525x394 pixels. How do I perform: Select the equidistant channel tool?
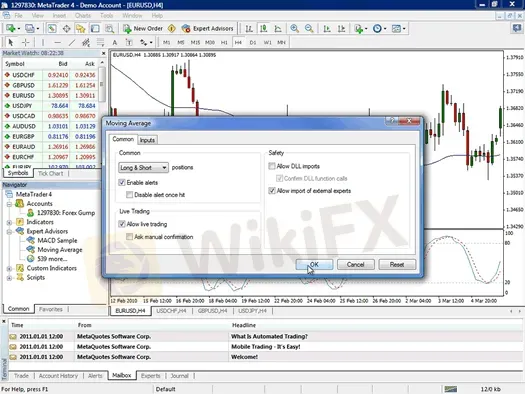[x=86, y=42]
